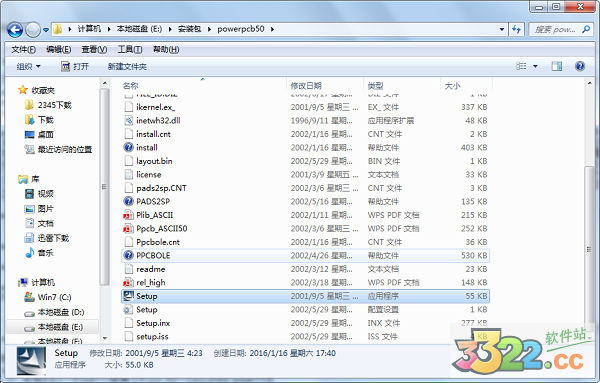Open the 文件(F) menu
Viewport: 600px width, 383px height.
tap(23, 49)
